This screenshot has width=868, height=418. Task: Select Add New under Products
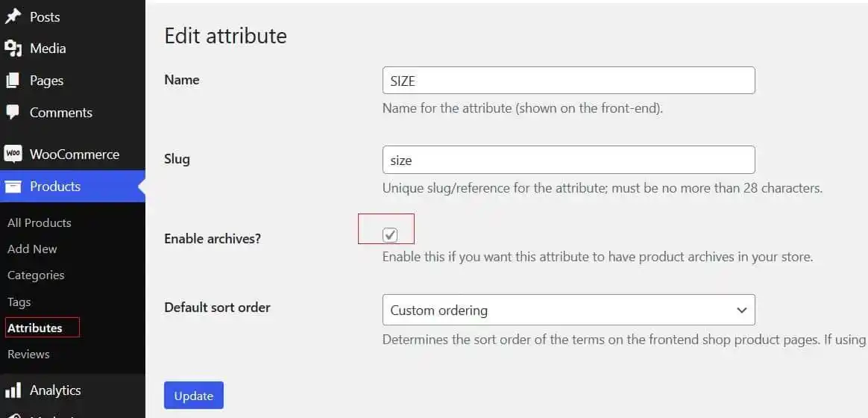32,249
